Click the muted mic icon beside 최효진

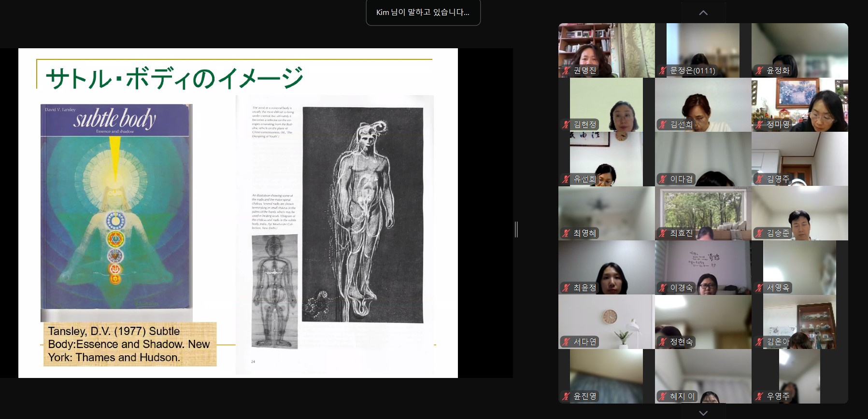tap(663, 233)
